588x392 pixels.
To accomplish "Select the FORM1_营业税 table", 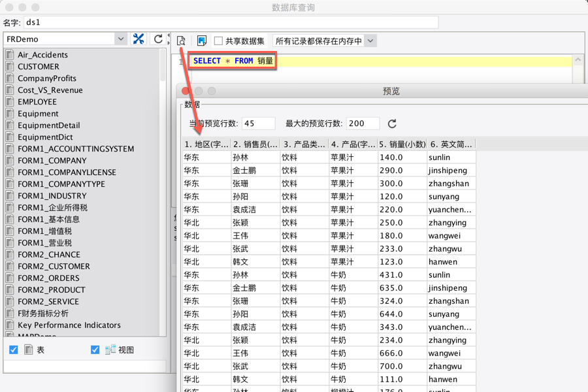I will coord(44,242).
